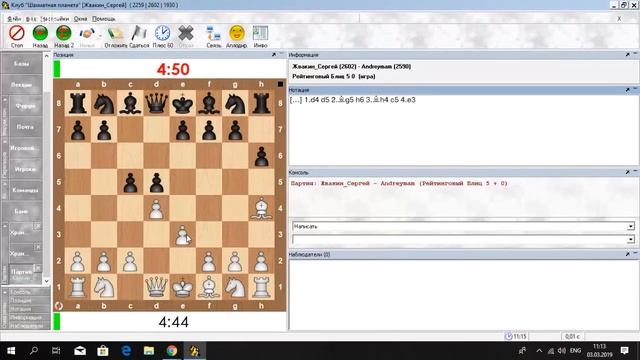The image size is (640, 360).
Task: Click the white bishop on h4
Action: click(261, 208)
